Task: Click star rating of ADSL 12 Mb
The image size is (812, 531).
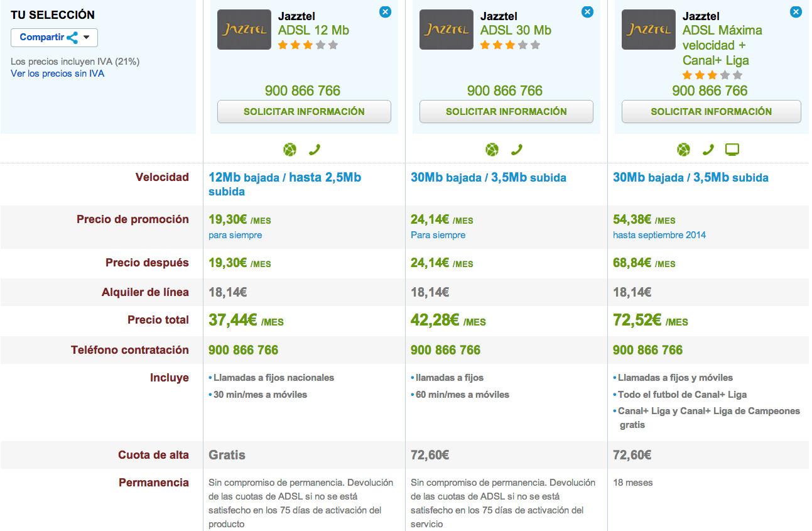Action: [x=308, y=45]
